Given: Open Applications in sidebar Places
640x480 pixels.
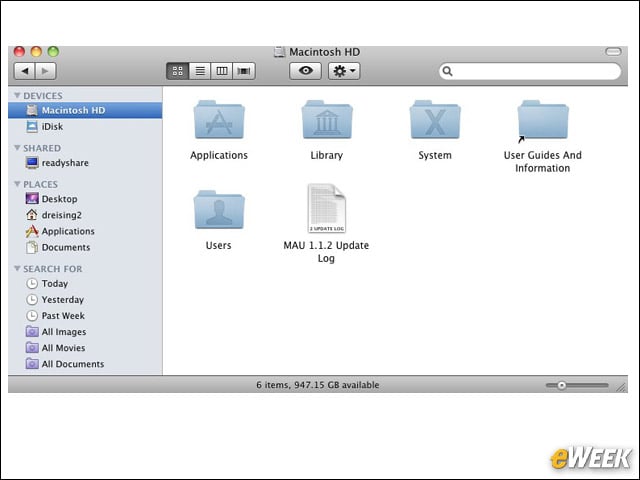Looking at the screenshot, I should pos(85,231).
